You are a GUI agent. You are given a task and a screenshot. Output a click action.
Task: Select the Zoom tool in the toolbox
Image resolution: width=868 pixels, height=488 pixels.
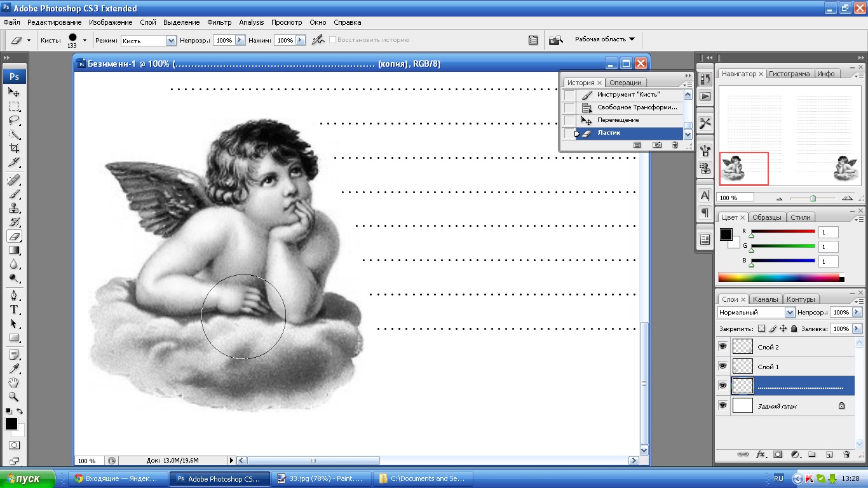13,396
